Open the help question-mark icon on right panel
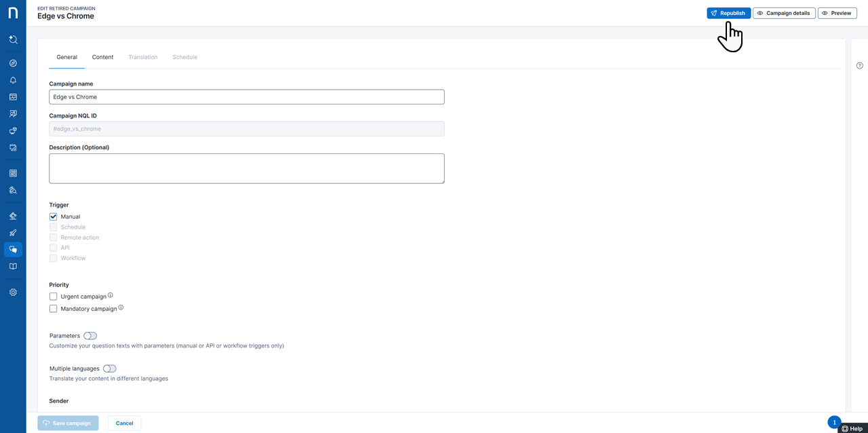This screenshot has width=868, height=433. point(859,65)
